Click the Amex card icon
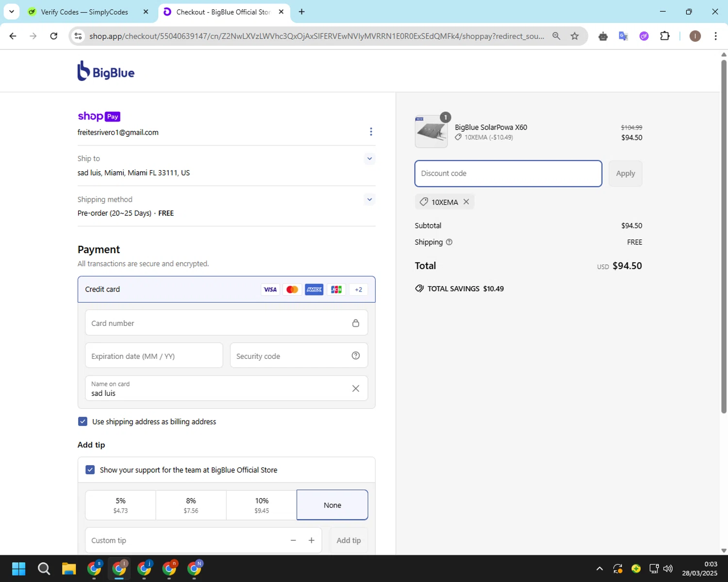Screen dimensions: 728x582 tap(314, 290)
